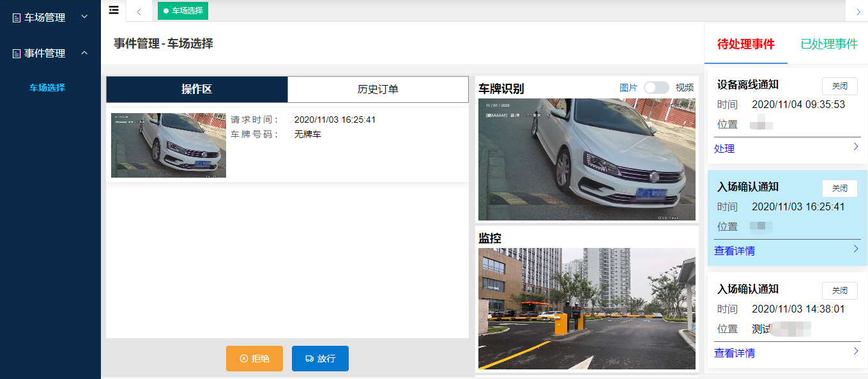Switch to the 历史订单 tab
Image resolution: width=868 pixels, height=379 pixels.
point(377,89)
